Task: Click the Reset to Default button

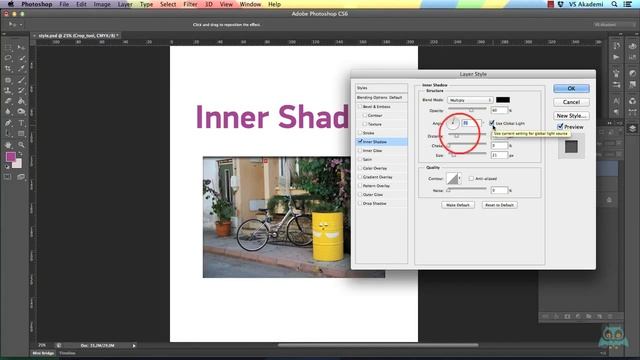Action: pos(499,205)
